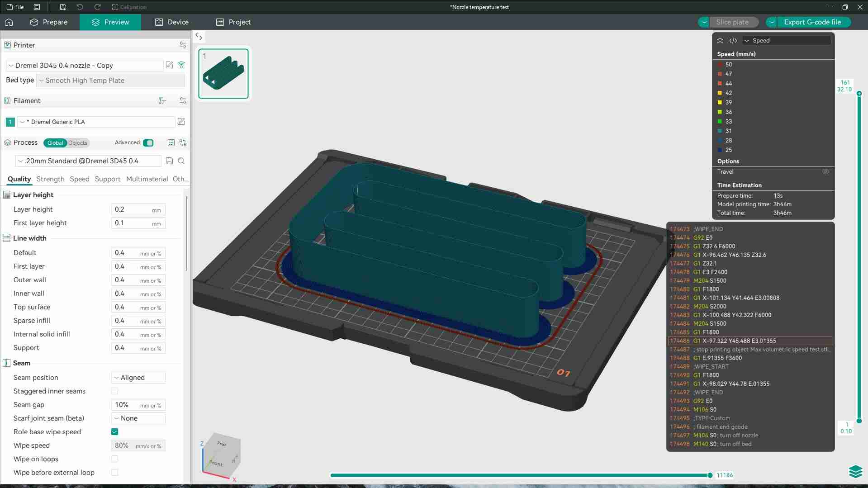This screenshot has width=868, height=488.
Task: Click the Preview tab
Action: (110, 22)
